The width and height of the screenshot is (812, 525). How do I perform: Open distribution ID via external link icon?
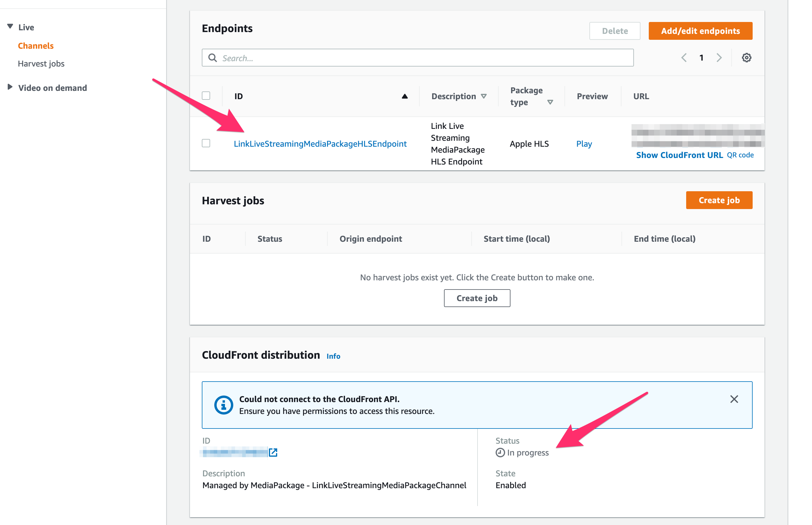(x=273, y=452)
